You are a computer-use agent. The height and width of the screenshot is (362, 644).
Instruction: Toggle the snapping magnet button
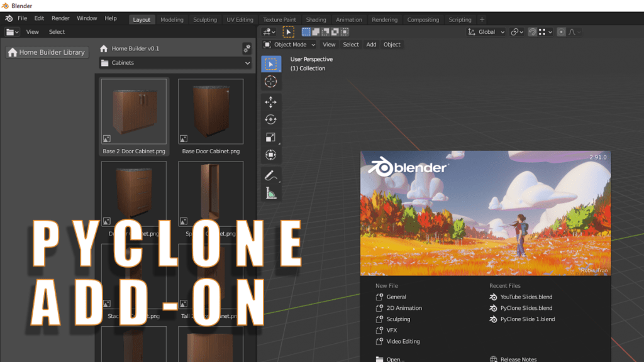coord(532,32)
